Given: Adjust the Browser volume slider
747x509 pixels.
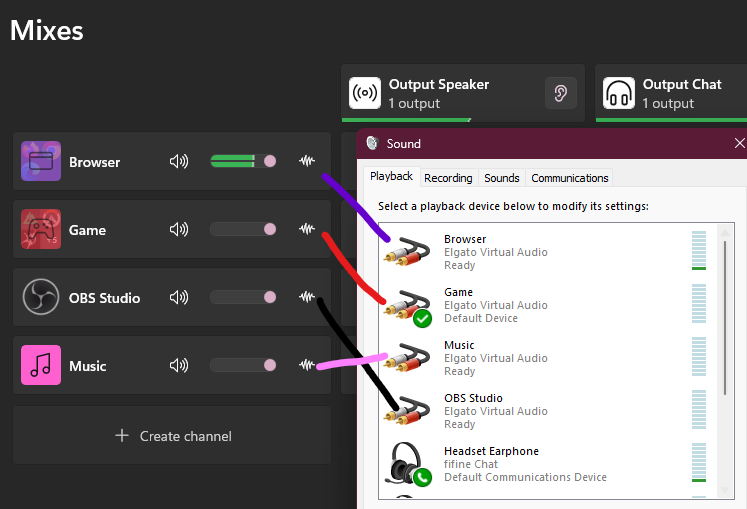Looking at the screenshot, I should tap(243, 161).
